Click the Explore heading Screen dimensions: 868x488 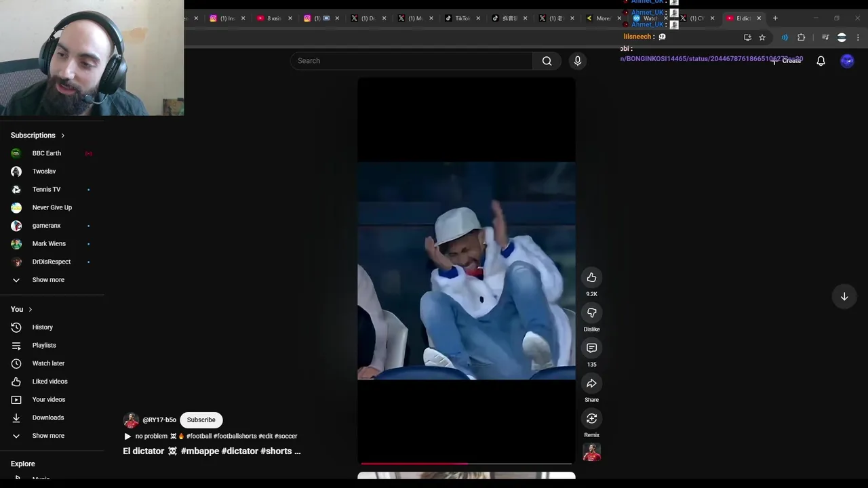click(x=22, y=464)
